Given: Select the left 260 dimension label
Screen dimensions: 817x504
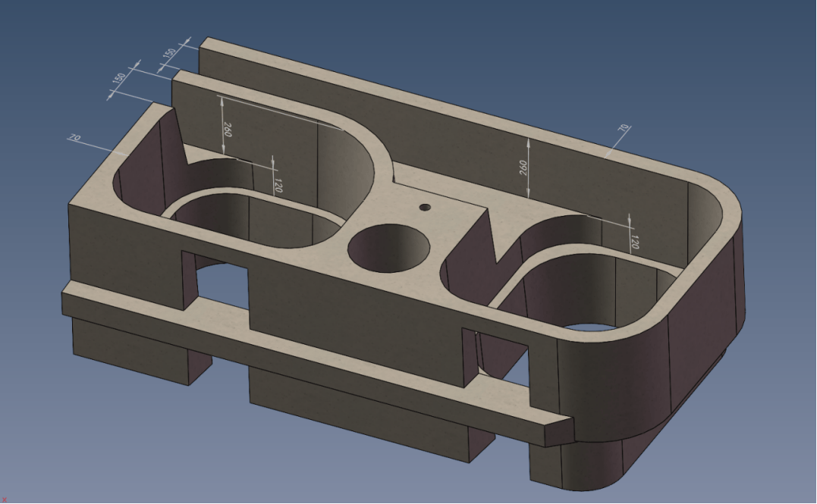Looking at the screenshot, I should click(x=228, y=129).
